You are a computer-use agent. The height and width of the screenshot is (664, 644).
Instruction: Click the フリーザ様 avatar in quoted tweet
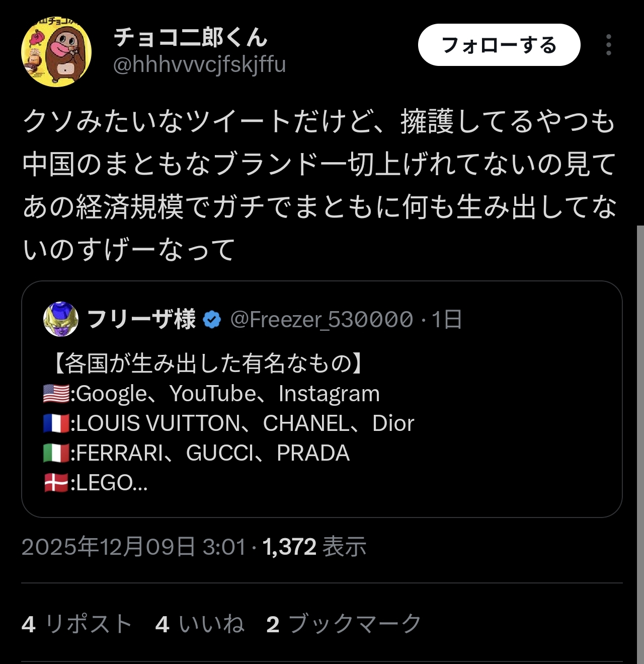click(61, 319)
